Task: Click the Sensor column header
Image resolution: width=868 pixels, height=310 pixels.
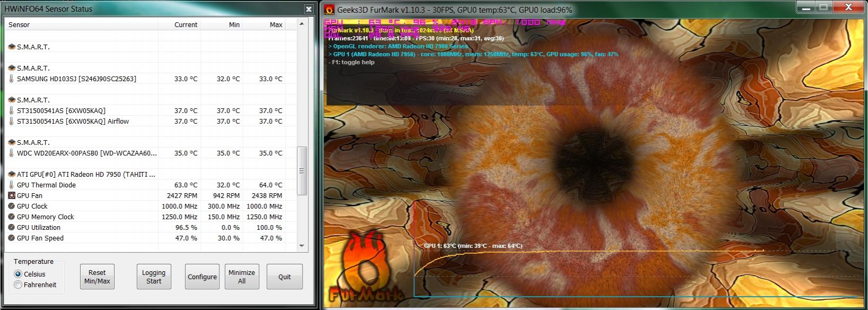Action: point(82,24)
